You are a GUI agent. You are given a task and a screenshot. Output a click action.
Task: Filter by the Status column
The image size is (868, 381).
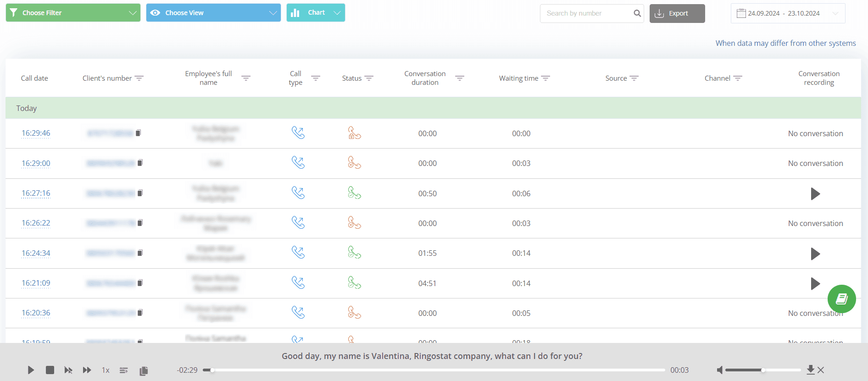point(369,78)
